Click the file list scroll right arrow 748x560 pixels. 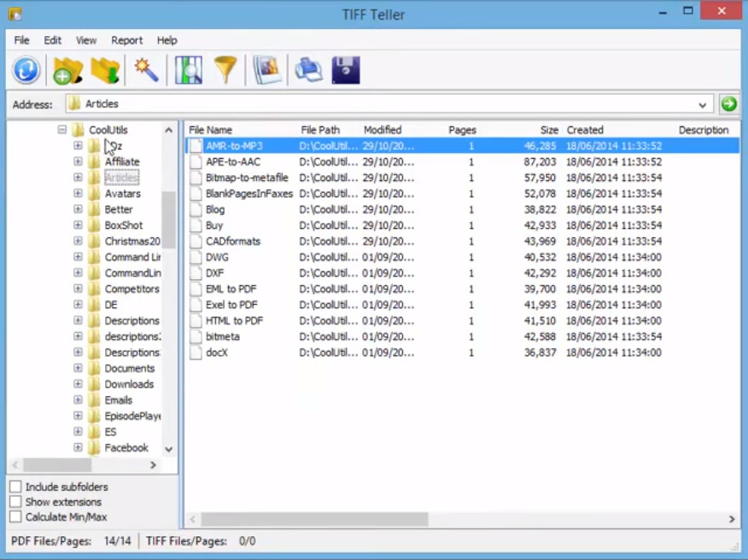click(732, 519)
